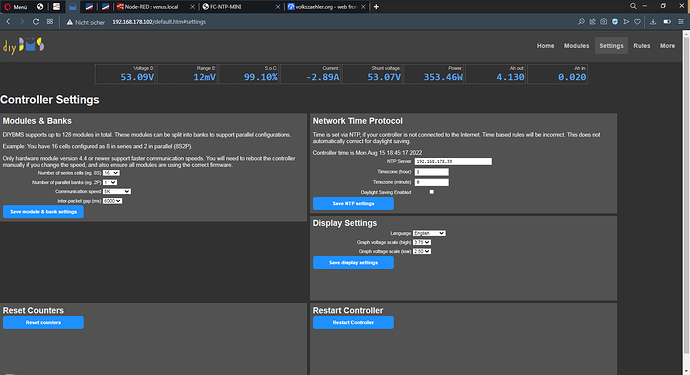Toggle Daylight Saving Enabled checkbox
Viewport: 690px width, 375px height.
(x=432, y=192)
